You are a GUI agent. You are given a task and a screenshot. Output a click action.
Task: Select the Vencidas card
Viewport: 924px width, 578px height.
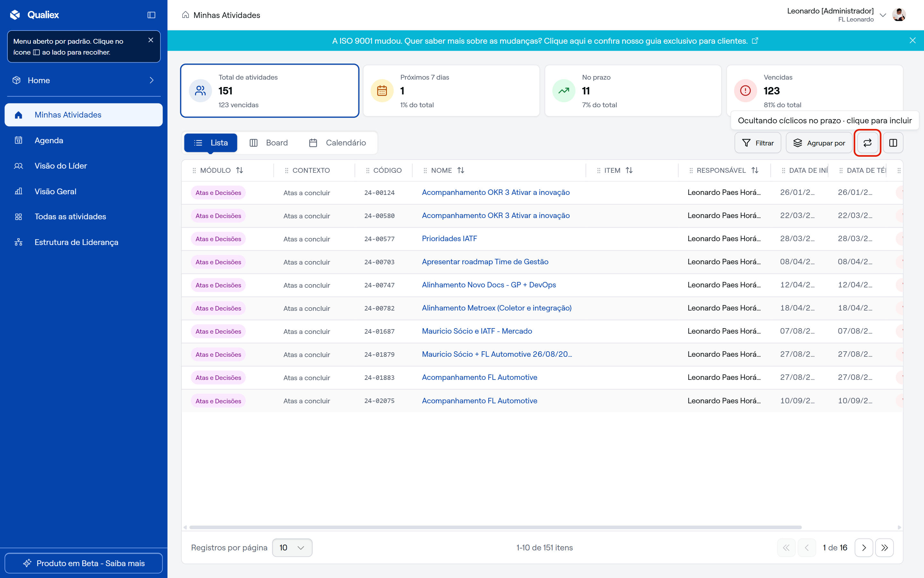[815, 91]
